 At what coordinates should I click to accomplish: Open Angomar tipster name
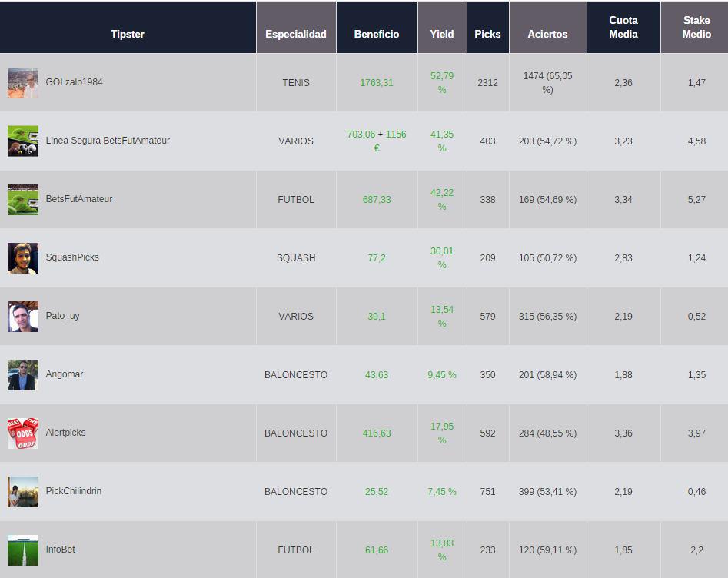point(65,374)
